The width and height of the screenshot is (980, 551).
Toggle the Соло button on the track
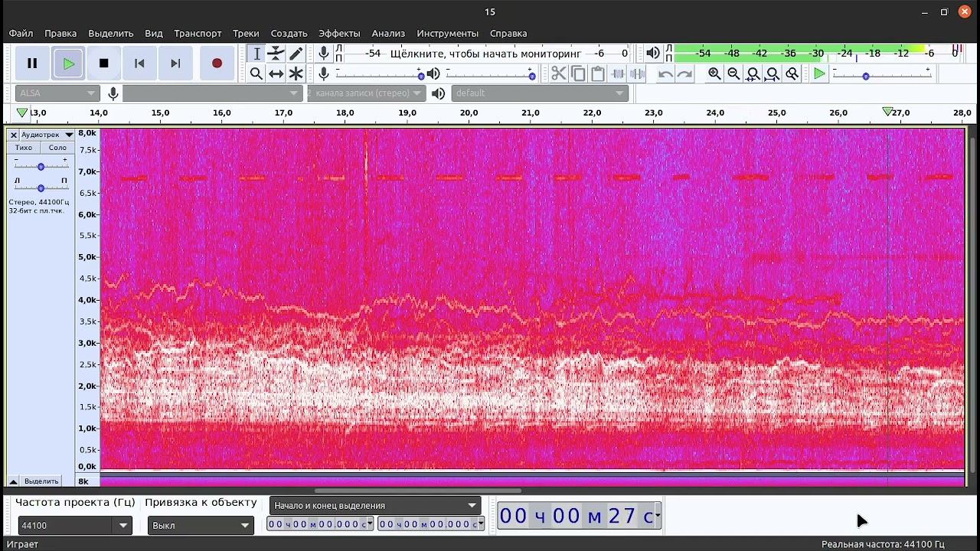[57, 148]
